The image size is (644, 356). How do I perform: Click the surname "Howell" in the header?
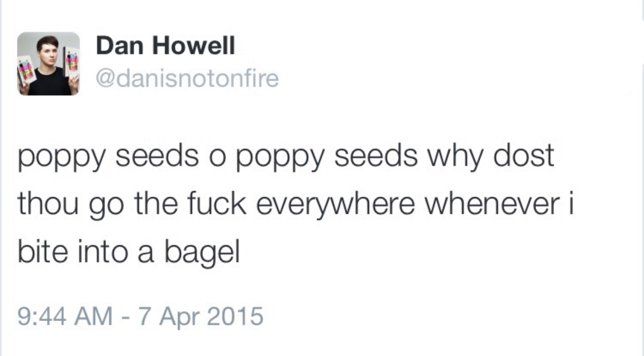(194, 46)
